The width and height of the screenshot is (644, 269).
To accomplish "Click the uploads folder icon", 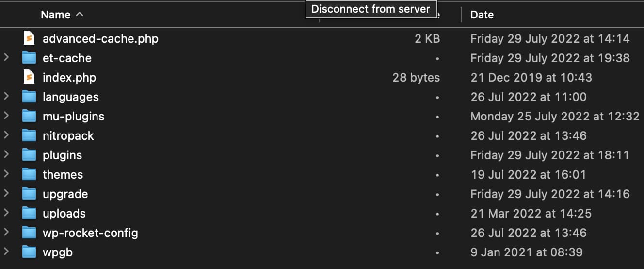I will point(30,213).
